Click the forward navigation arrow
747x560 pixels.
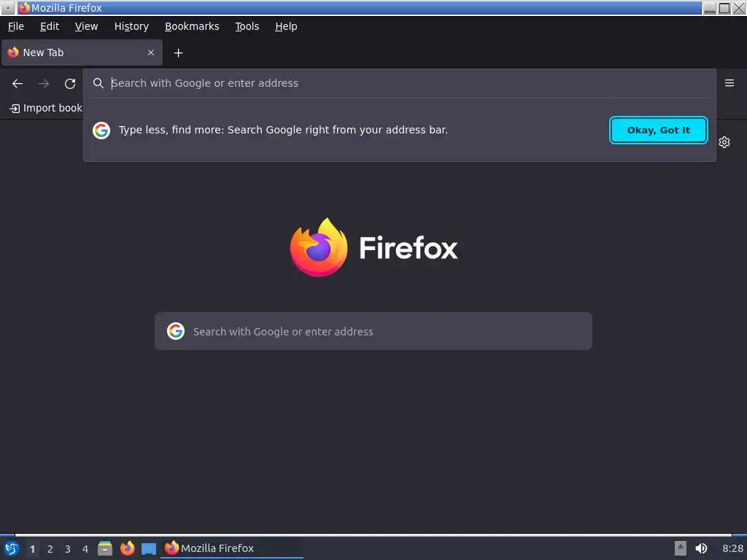[x=44, y=84]
